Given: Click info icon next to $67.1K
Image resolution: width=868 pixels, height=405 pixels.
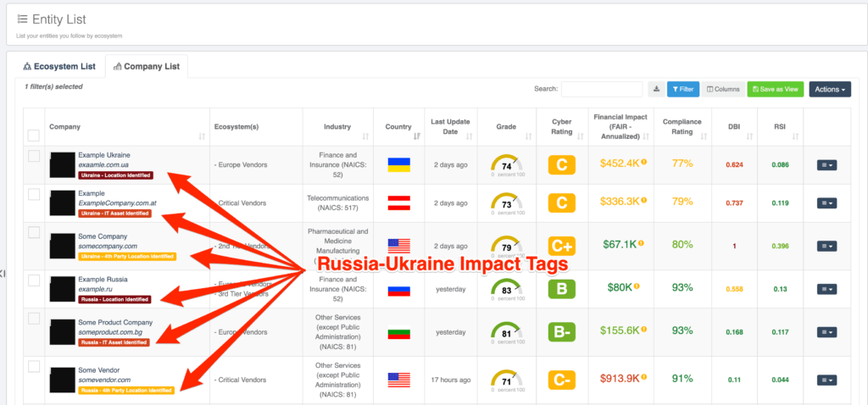Looking at the screenshot, I should [641, 243].
